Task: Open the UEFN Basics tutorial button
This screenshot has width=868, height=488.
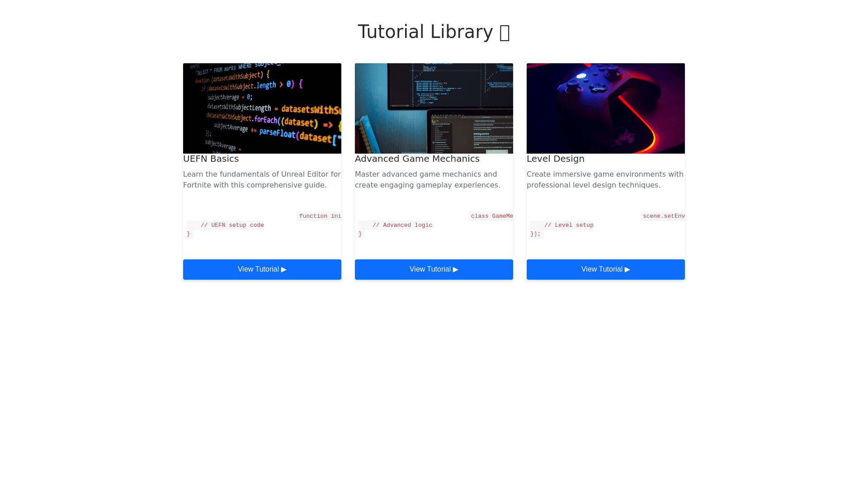Action: 262,269
